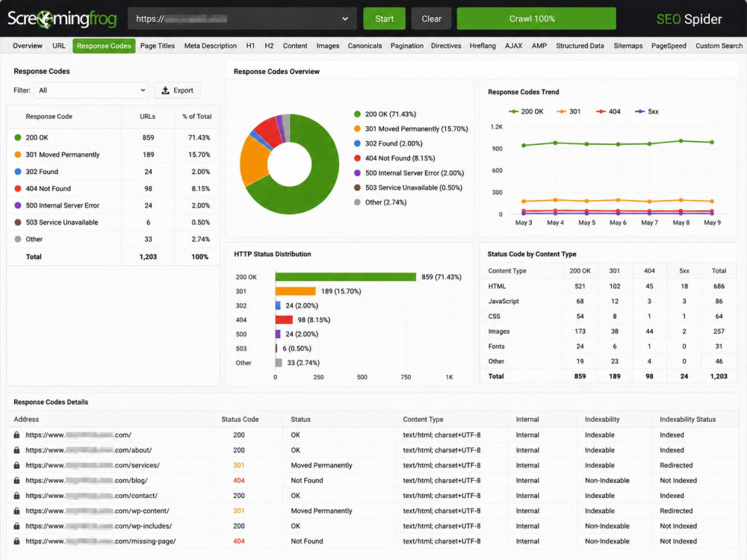Image resolution: width=747 pixels, height=560 pixels.
Task: Click the lock icon for the /wp-content/ row
Action: point(16,511)
